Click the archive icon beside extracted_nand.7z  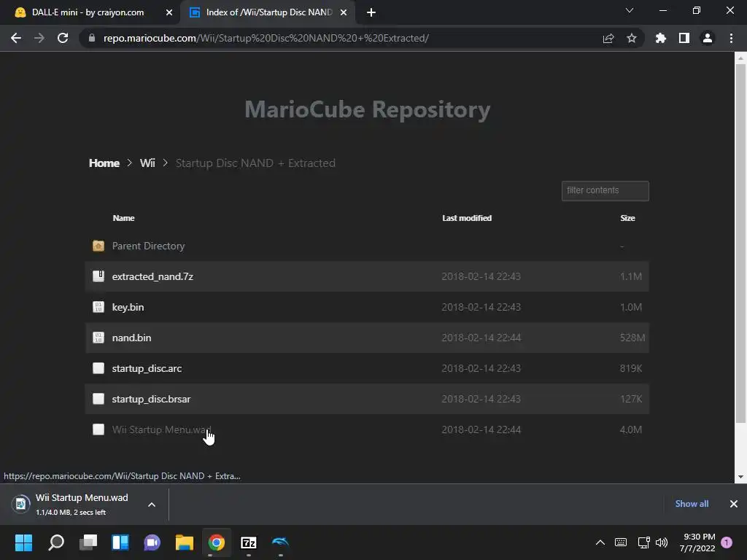point(98,276)
